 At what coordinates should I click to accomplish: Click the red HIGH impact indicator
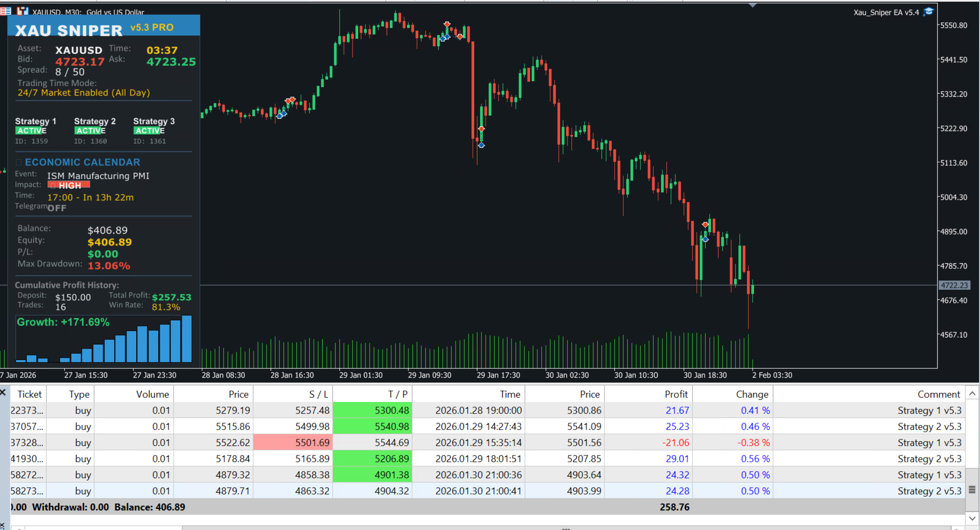pyautogui.click(x=69, y=185)
